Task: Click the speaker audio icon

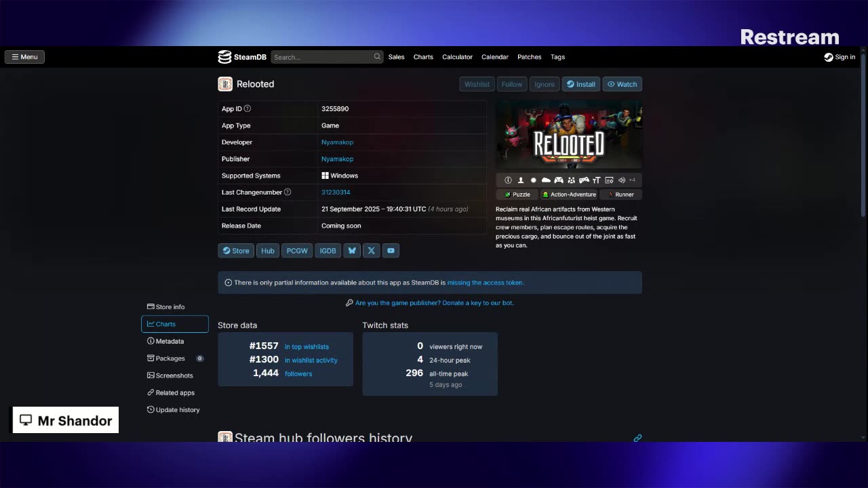Action: point(621,180)
